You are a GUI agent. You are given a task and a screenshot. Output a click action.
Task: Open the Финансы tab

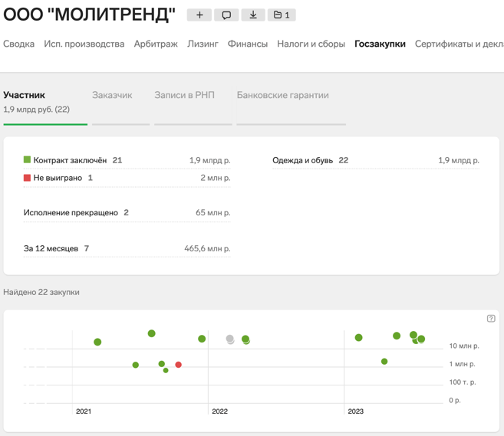click(x=248, y=44)
